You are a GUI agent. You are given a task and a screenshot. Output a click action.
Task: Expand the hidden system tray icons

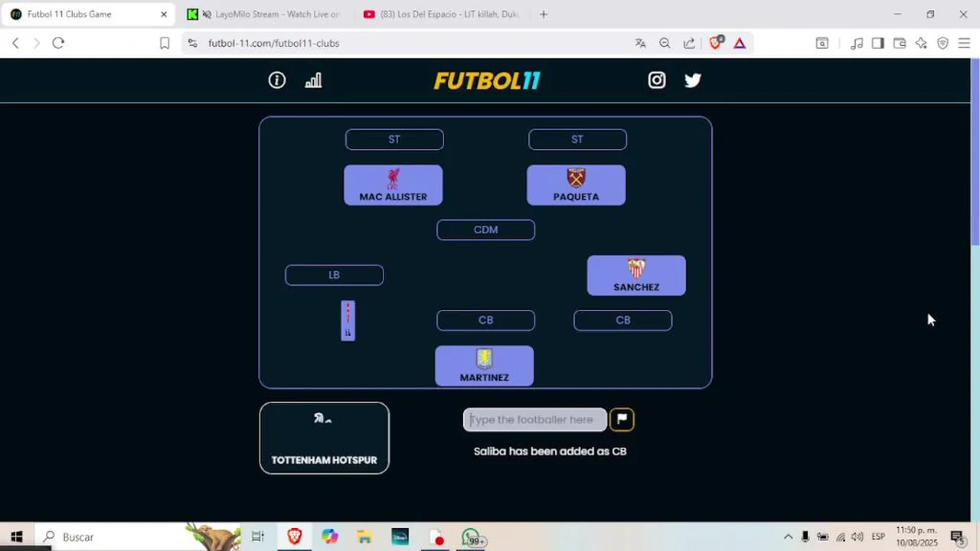(788, 536)
